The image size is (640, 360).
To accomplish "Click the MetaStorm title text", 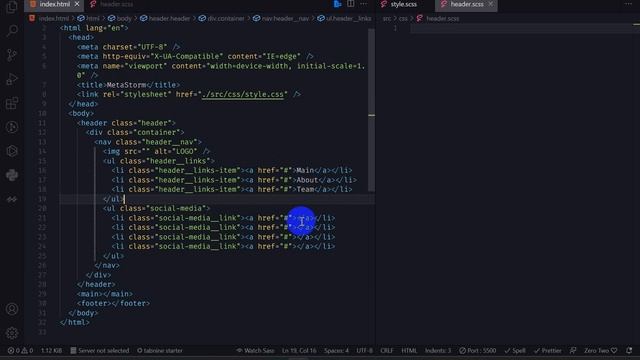I will point(127,85).
